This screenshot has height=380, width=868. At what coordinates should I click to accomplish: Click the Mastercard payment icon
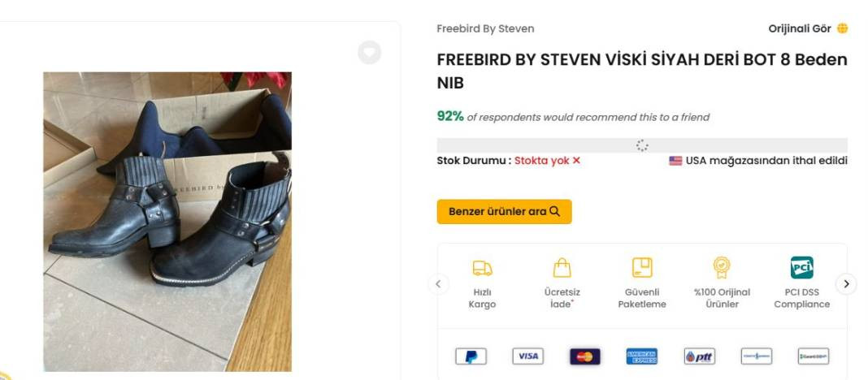point(584,356)
